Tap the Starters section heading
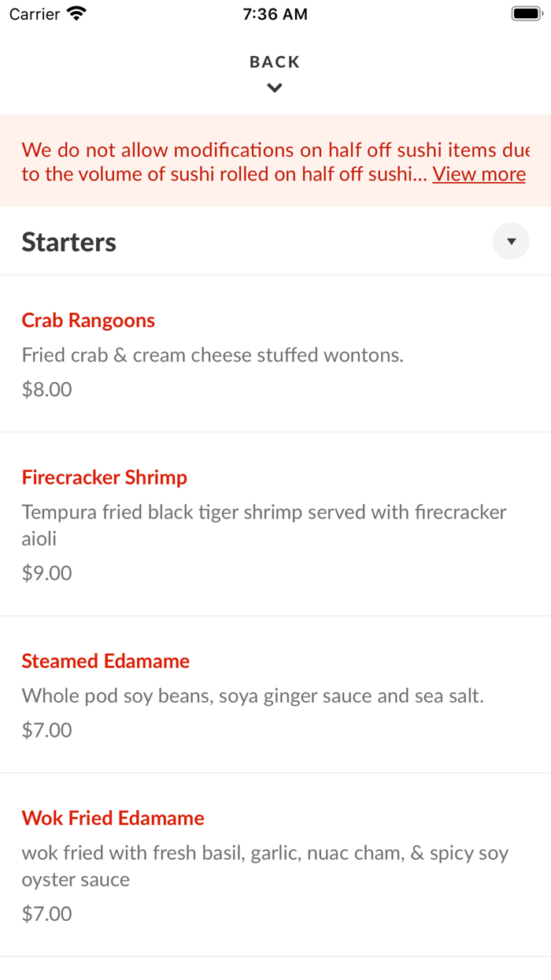This screenshot has height=980, width=551. (68, 241)
